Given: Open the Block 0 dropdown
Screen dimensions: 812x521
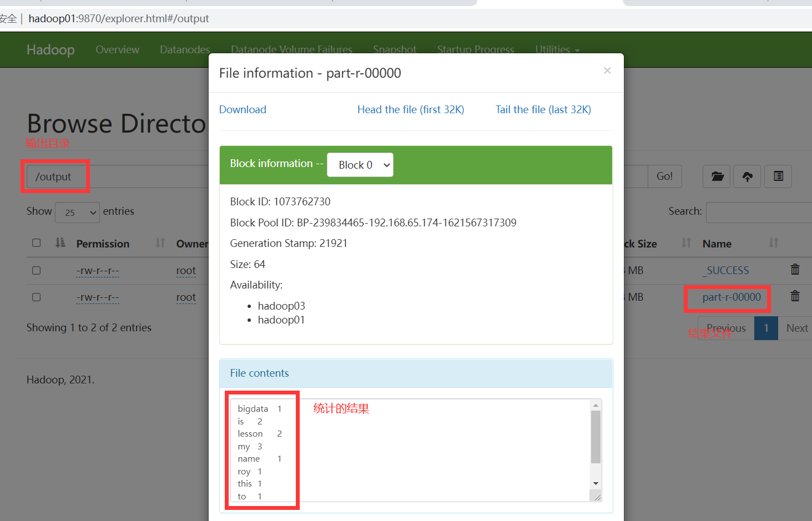Looking at the screenshot, I should [x=360, y=165].
